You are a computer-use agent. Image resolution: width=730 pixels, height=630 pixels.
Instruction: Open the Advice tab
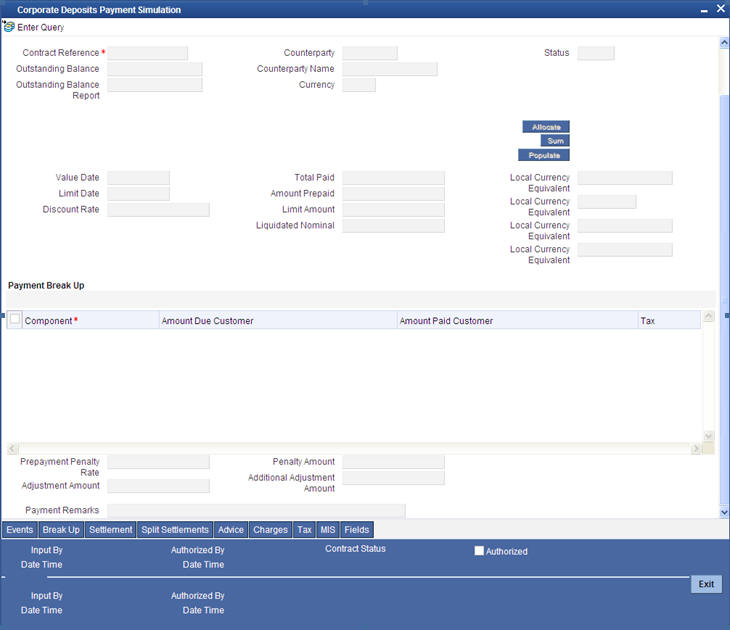click(231, 530)
